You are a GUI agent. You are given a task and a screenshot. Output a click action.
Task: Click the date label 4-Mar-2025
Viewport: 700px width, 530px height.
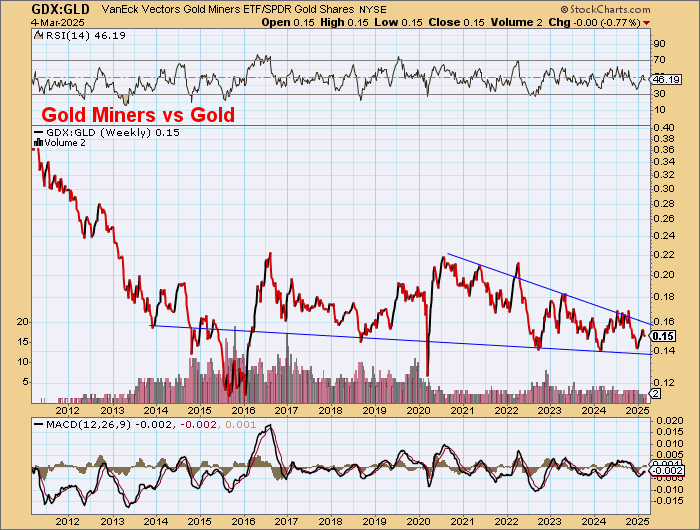[58, 22]
